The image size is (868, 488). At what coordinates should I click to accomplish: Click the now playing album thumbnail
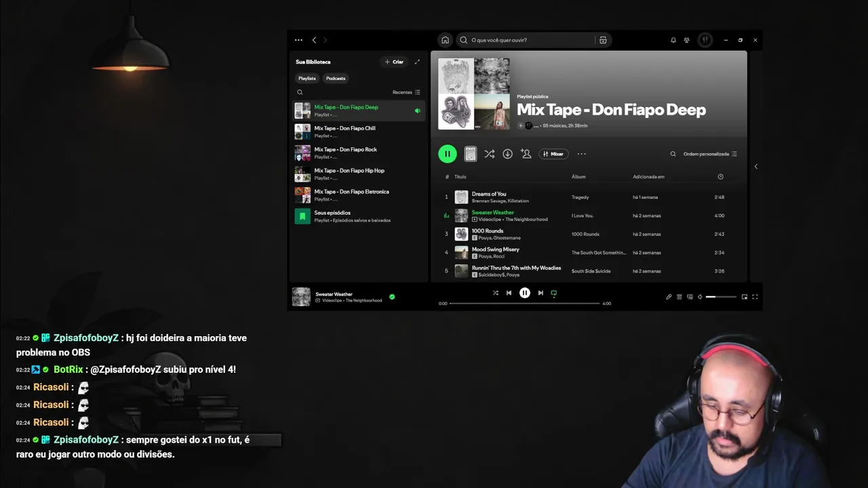click(301, 297)
